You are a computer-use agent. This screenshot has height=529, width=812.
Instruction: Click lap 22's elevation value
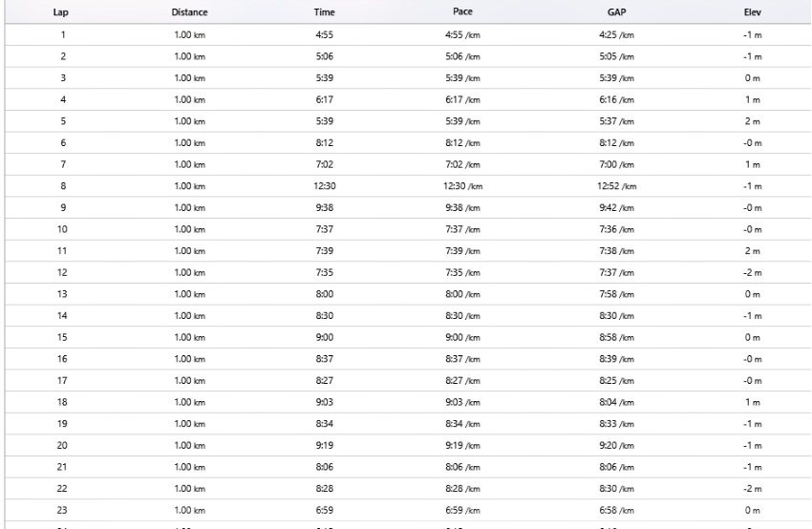coord(753,490)
